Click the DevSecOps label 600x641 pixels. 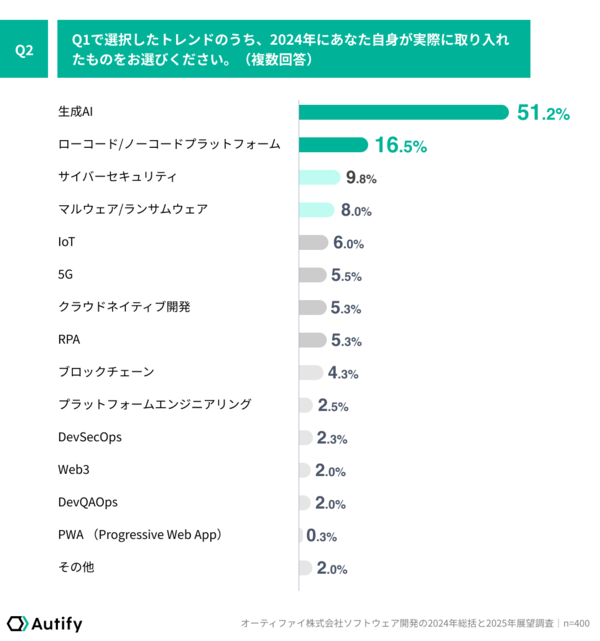pyautogui.click(x=90, y=437)
